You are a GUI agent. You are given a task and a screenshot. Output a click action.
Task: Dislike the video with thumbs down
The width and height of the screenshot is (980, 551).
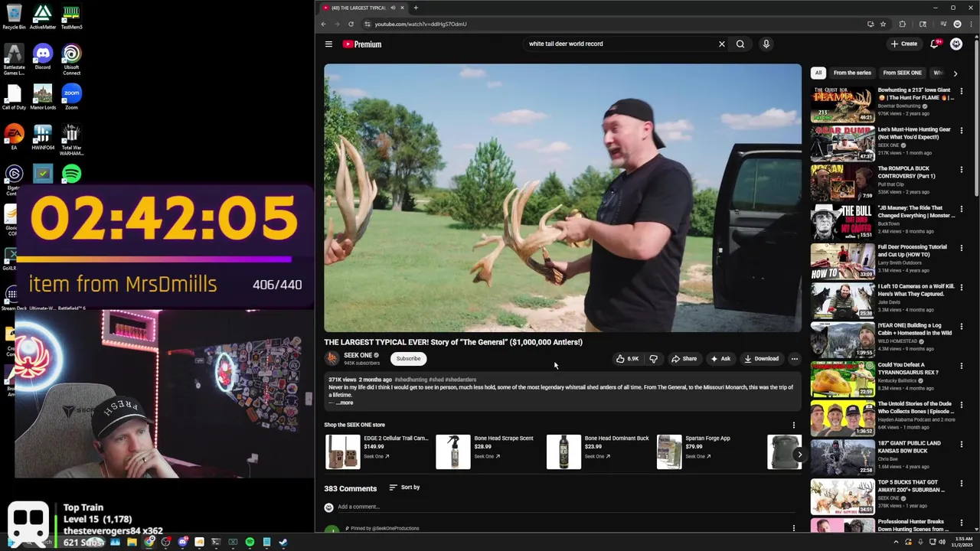[653, 358]
